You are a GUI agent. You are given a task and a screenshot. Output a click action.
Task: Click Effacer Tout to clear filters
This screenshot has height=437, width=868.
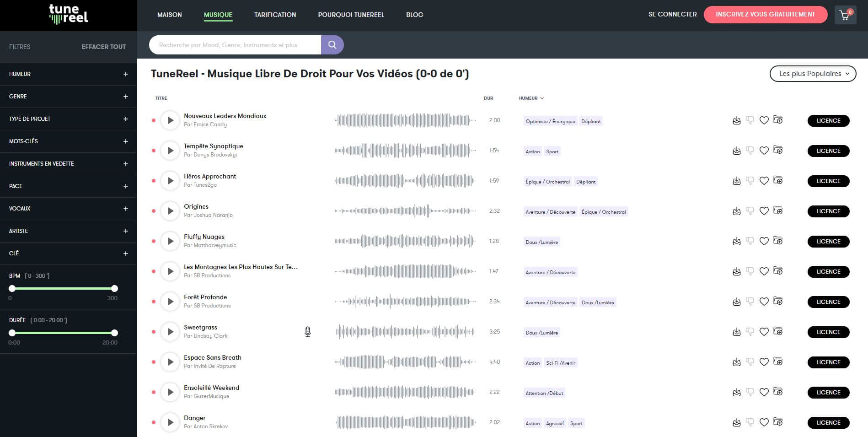tap(104, 47)
